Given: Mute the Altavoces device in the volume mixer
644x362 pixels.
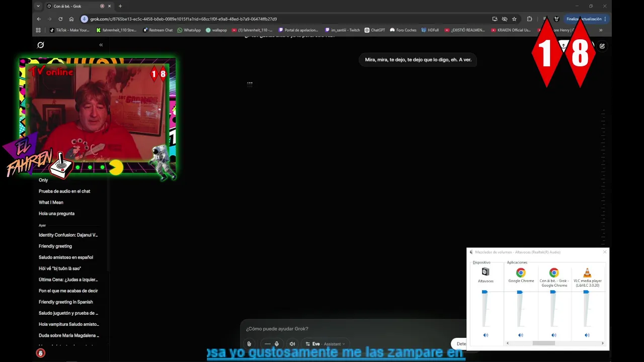Looking at the screenshot, I should 486,335.
